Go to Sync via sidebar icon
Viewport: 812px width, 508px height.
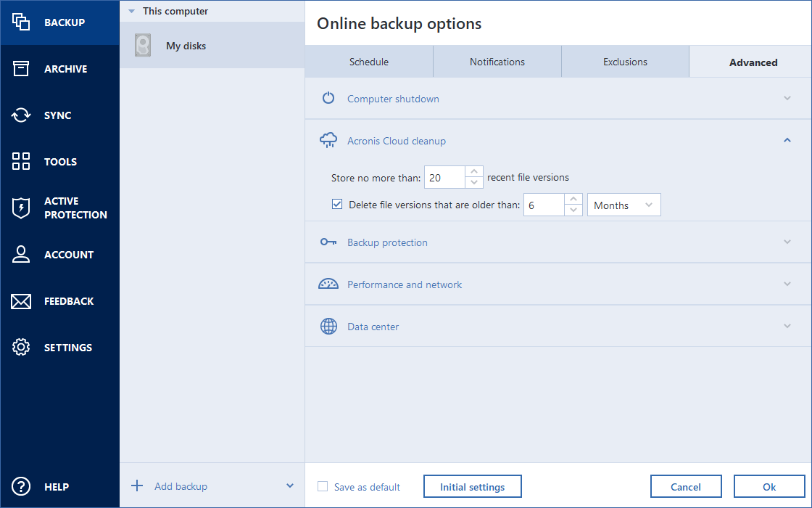[x=21, y=115]
